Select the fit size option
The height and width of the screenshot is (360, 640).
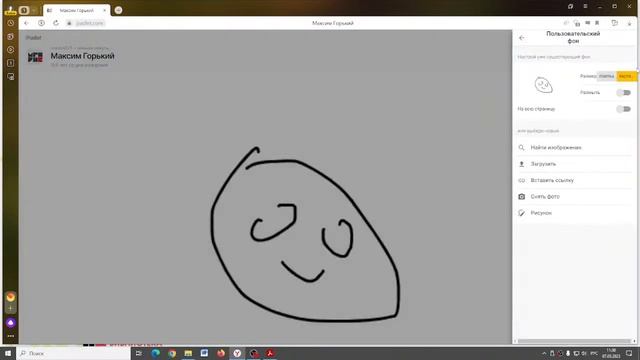tap(607, 76)
